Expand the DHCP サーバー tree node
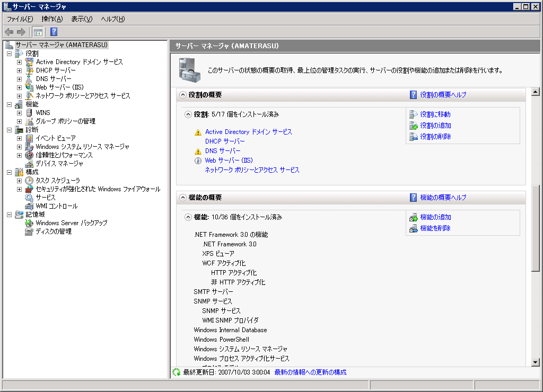Image resolution: width=543 pixels, height=392 pixels. [x=19, y=70]
